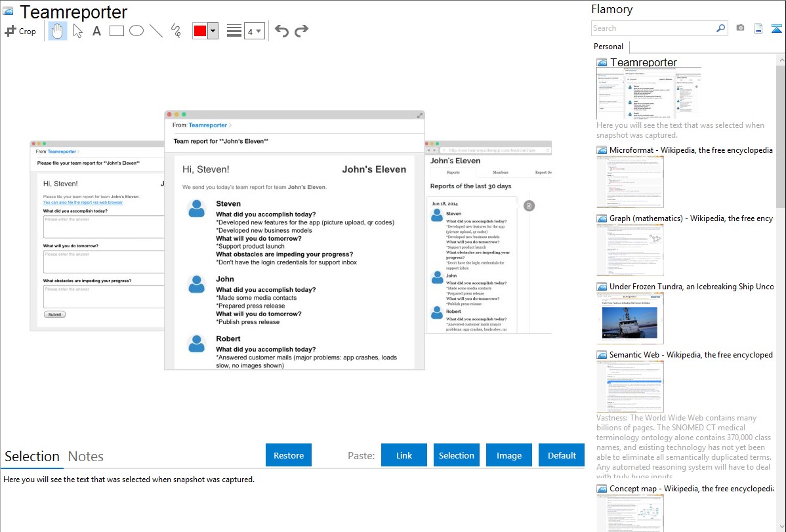Click the Paste Image button

509,455
